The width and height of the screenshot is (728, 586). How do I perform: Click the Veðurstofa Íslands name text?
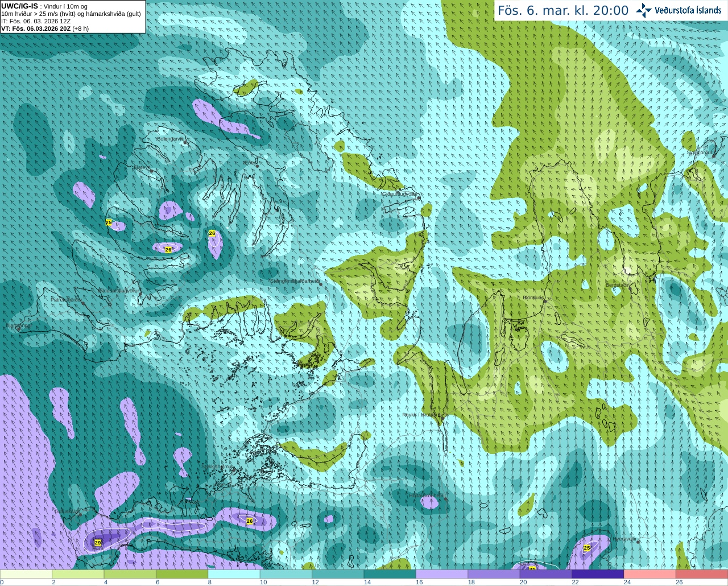click(688, 10)
